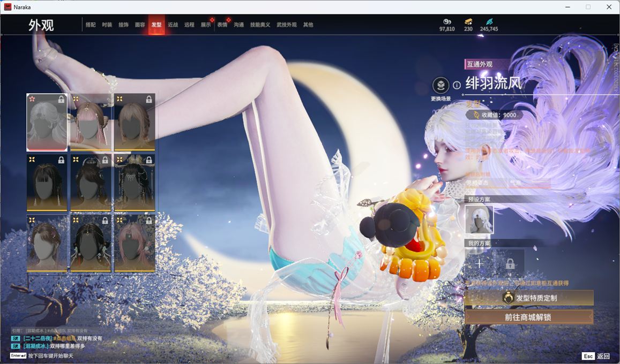Select the 武技外观 tab
Image resolution: width=620 pixels, height=364 pixels.
coord(287,25)
